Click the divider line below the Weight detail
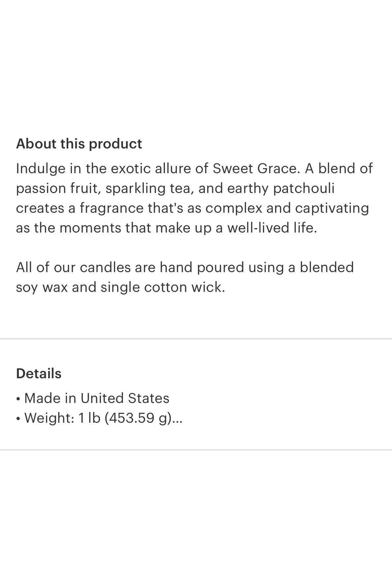This screenshot has height=588, width=392. pos(196,450)
